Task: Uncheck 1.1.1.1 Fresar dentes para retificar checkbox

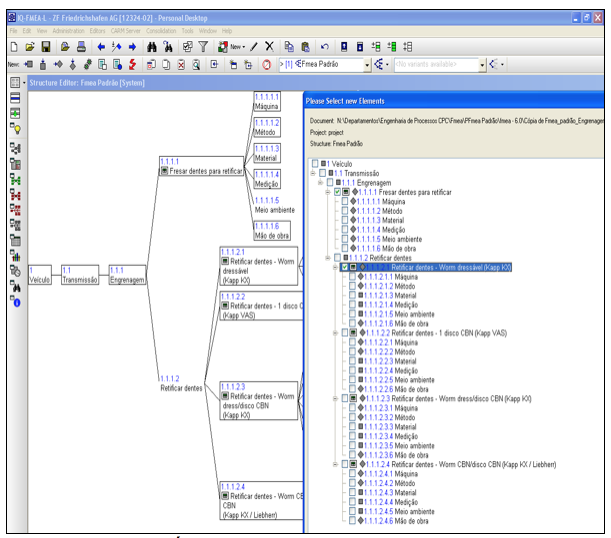Action: coord(337,192)
